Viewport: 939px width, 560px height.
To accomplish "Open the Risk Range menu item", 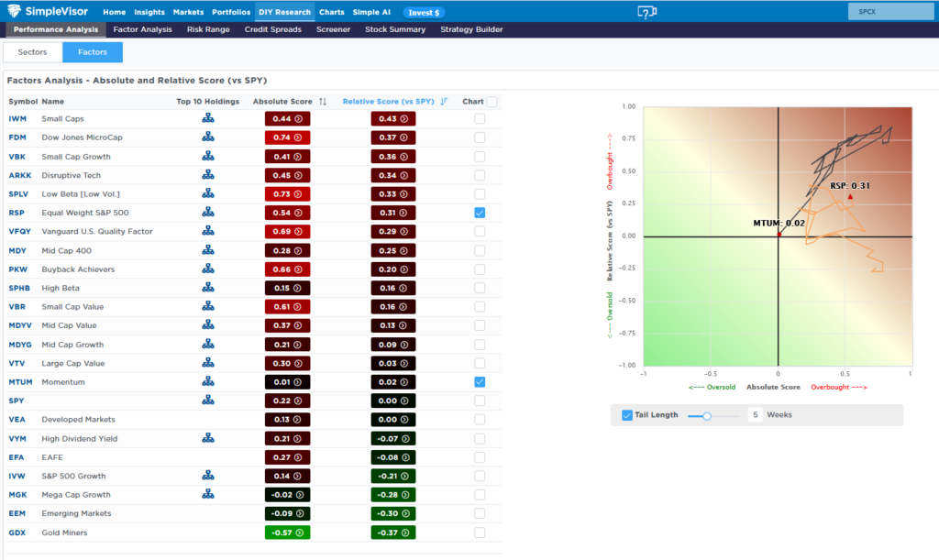I will [x=208, y=29].
